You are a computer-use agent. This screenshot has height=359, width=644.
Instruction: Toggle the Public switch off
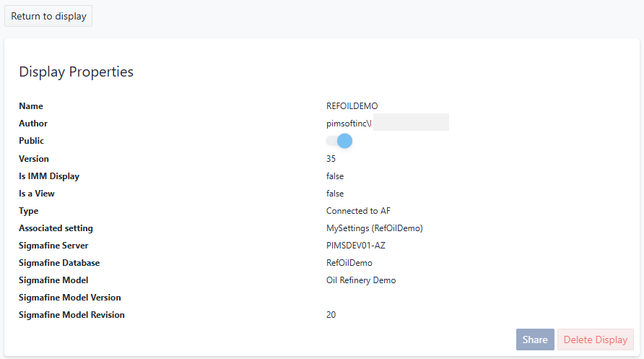(x=339, y=141)
